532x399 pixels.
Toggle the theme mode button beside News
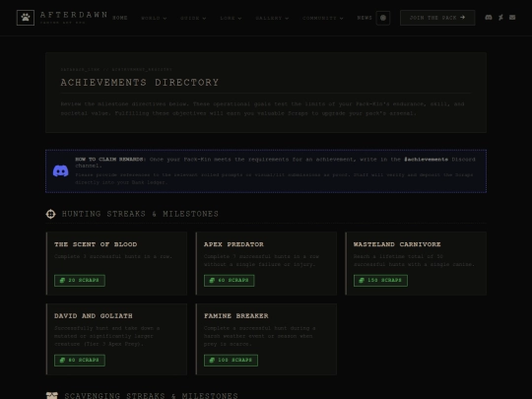[383, 18]
